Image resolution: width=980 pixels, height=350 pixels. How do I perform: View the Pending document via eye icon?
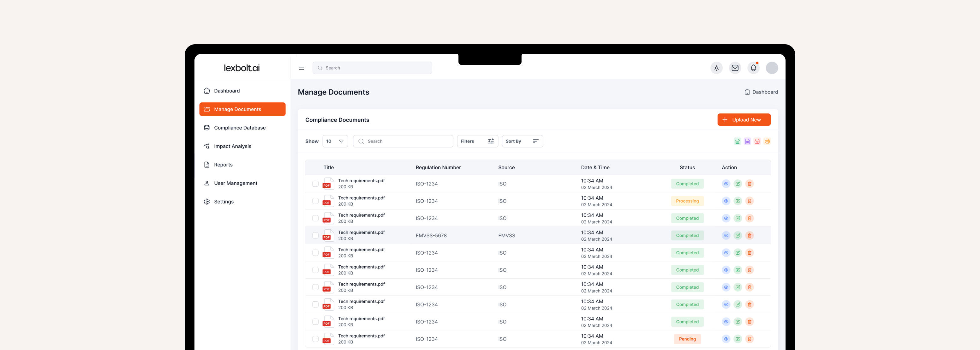coord(726,339)
